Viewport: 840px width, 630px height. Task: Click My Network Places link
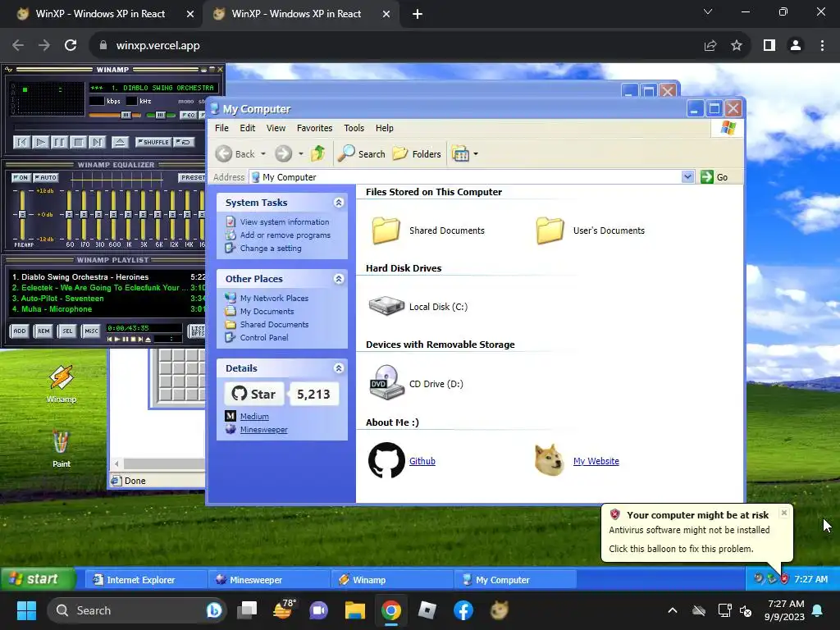274,298
